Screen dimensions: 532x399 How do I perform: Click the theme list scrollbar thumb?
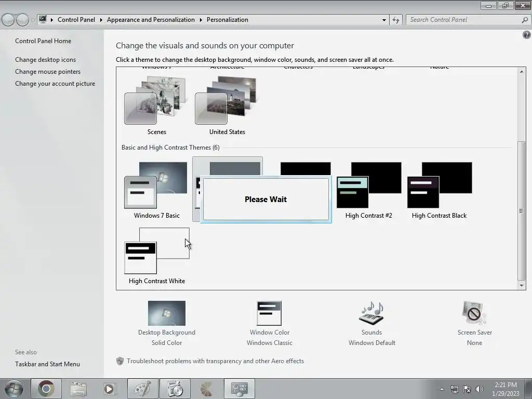tap(522, 210)
